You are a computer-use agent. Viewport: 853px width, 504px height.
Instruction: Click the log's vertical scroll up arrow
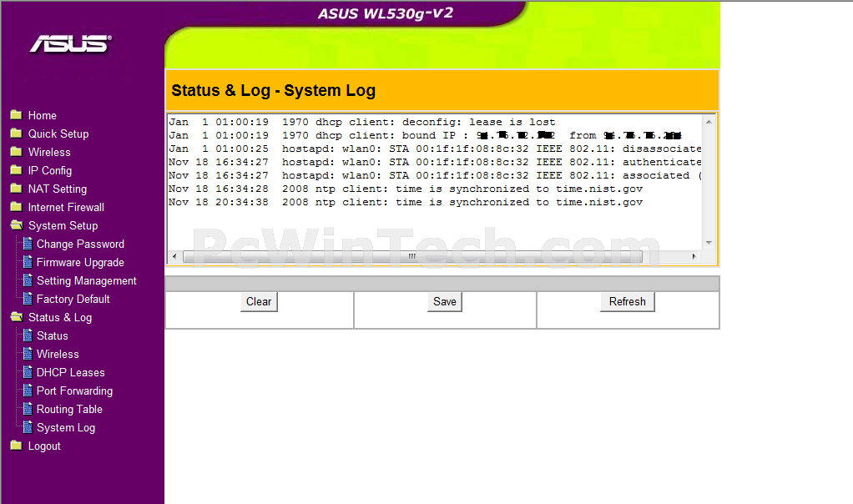tap(709, 122)
